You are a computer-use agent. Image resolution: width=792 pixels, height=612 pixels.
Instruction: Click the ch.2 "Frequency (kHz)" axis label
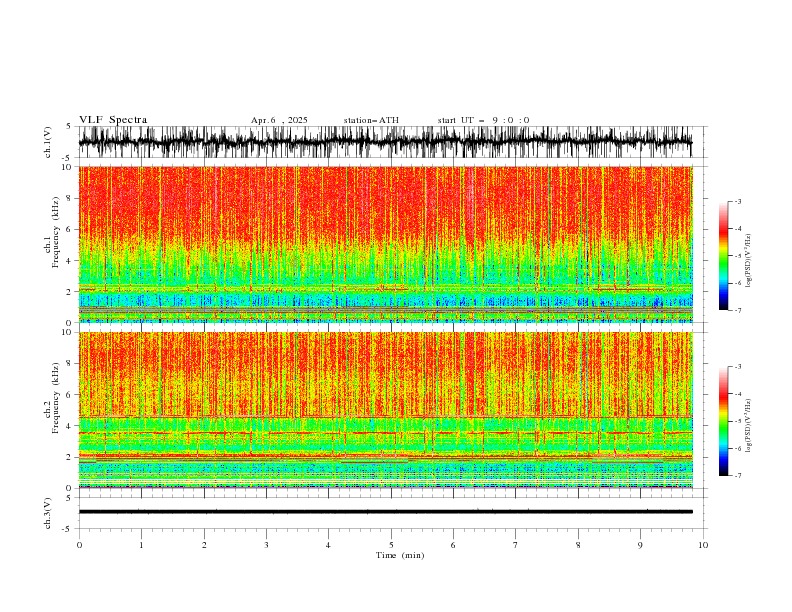point(56,398)
